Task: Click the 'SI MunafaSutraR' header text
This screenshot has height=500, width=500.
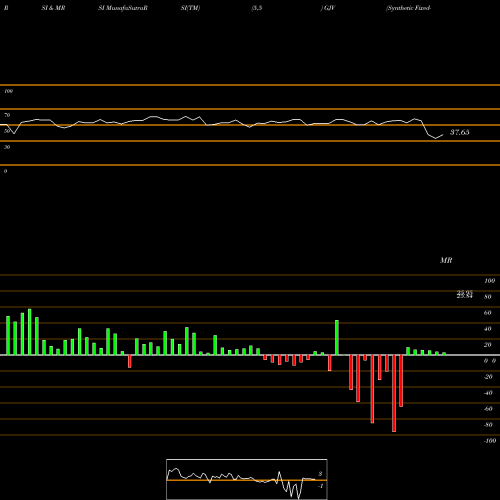Action: click(x=123, y=8)
